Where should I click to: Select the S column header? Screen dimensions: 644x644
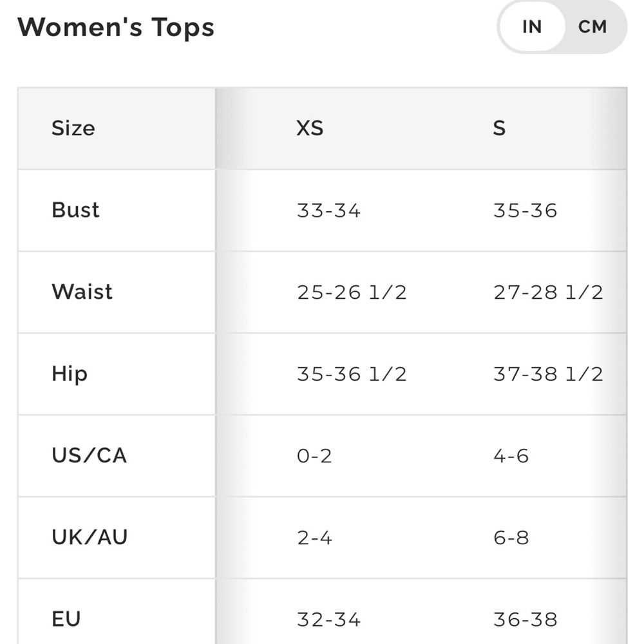click(499, 128)
